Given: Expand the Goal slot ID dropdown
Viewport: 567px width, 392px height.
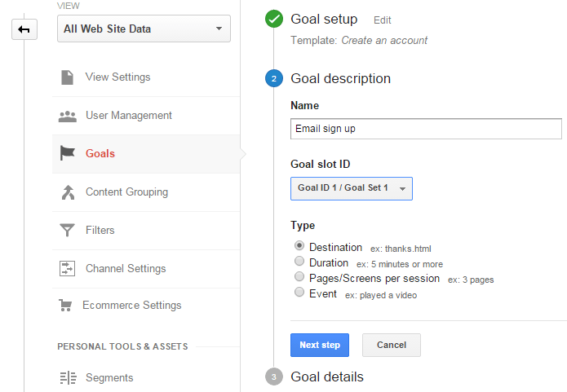Looking at the screenshot, I should [x=352, y=188].
